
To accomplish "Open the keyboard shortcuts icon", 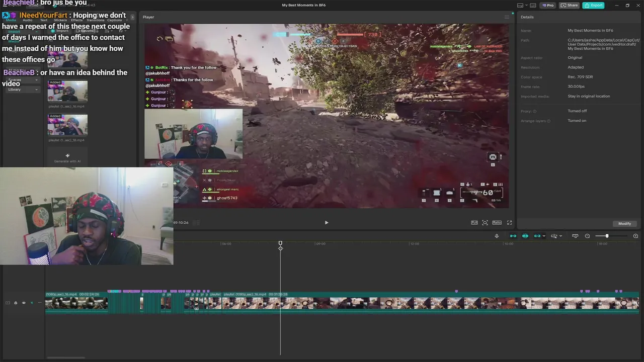I will pos(533,5).
